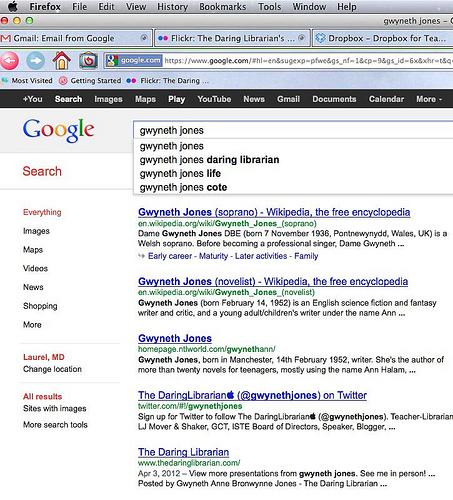Open the Edit menu
The image size is (453, 500).
[x=106, y=6]
